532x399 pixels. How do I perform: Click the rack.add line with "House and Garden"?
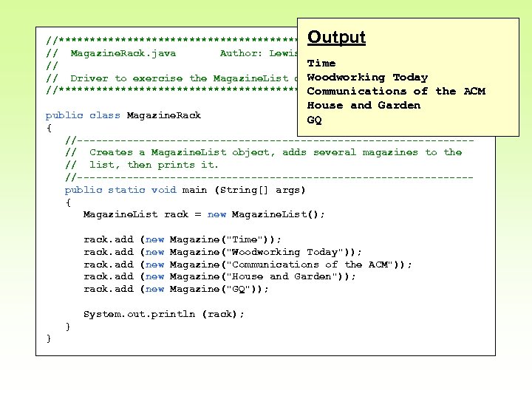[x=219, y=276]
